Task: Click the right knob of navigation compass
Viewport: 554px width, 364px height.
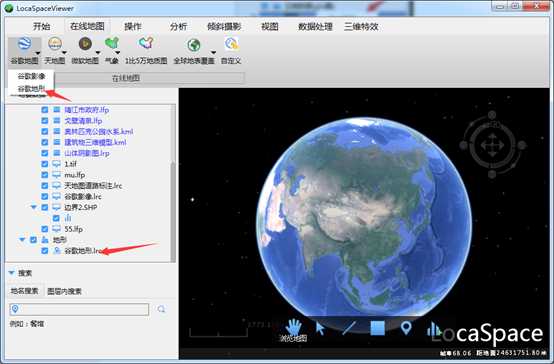Action: coord(521,145)
